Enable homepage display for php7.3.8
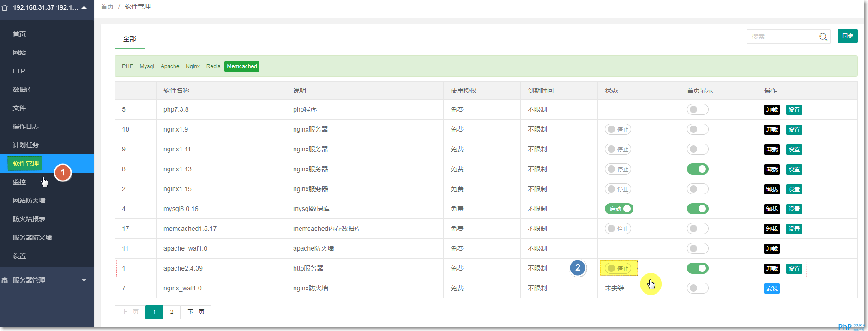868x331 pixels. (697, 110)
